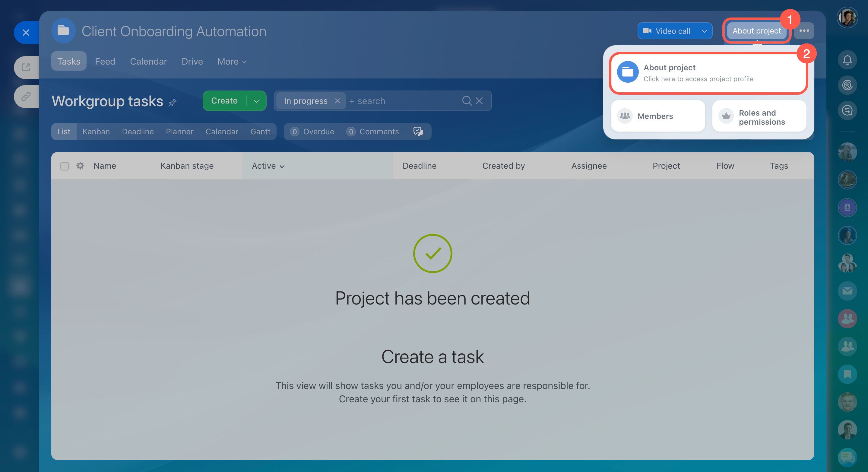Open project in new window icon

click(x=26, y=67)
